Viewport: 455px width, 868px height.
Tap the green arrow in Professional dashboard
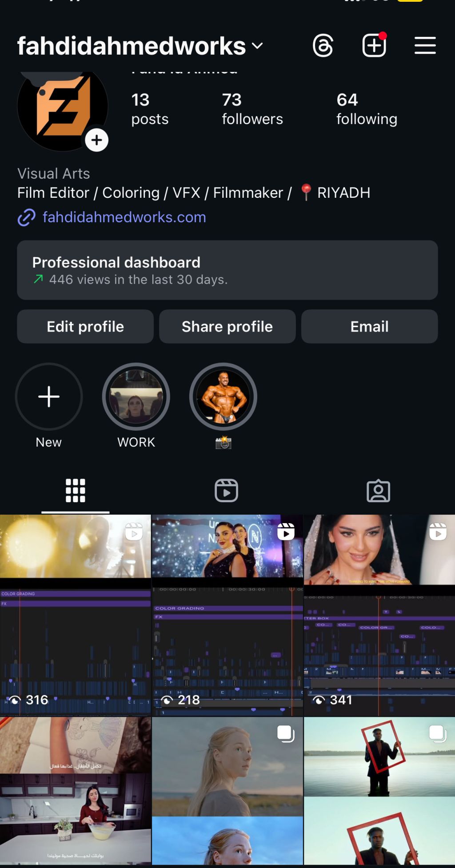click(39, 279)
